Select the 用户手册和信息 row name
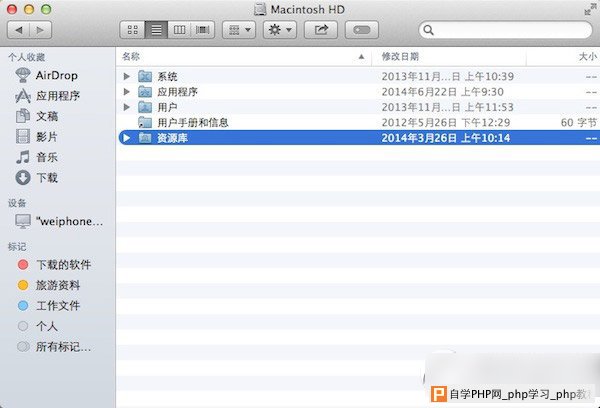This screenshot has height=408, width=600. click(x=193, y=122)
